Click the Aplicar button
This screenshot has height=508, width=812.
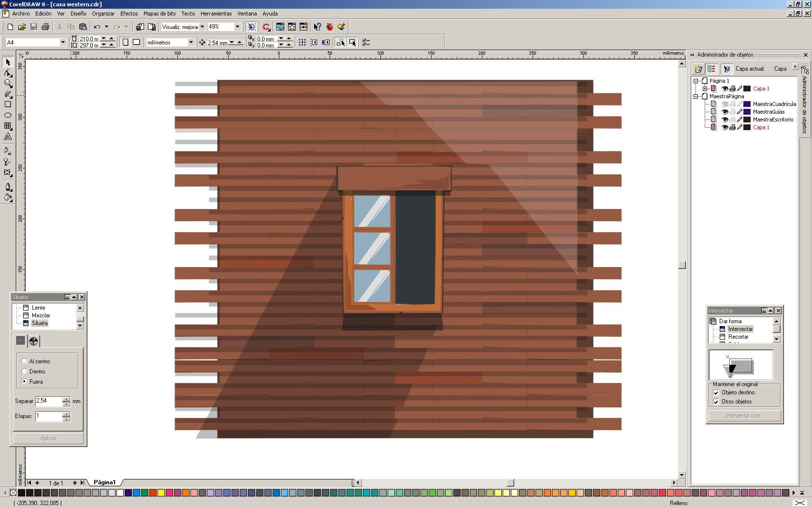tap(48, 438)
